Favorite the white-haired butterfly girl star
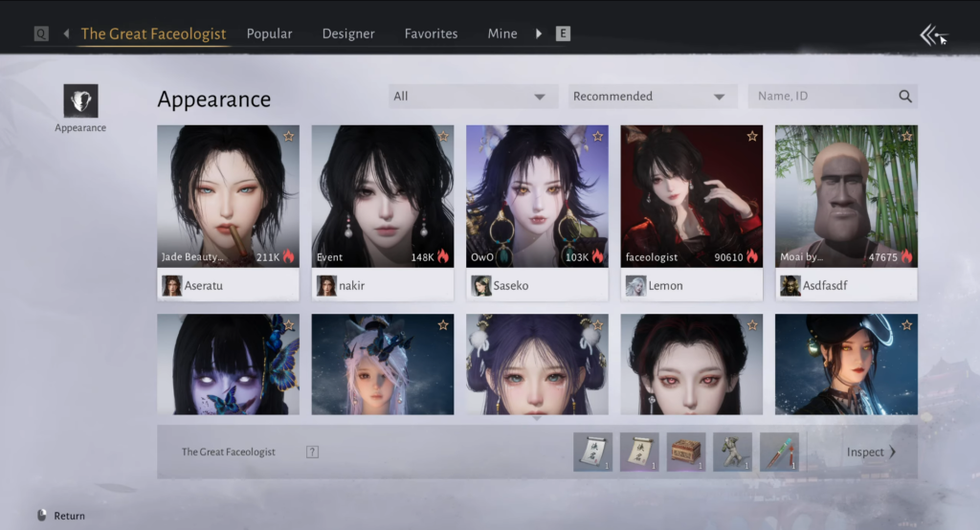 (443, 325)
